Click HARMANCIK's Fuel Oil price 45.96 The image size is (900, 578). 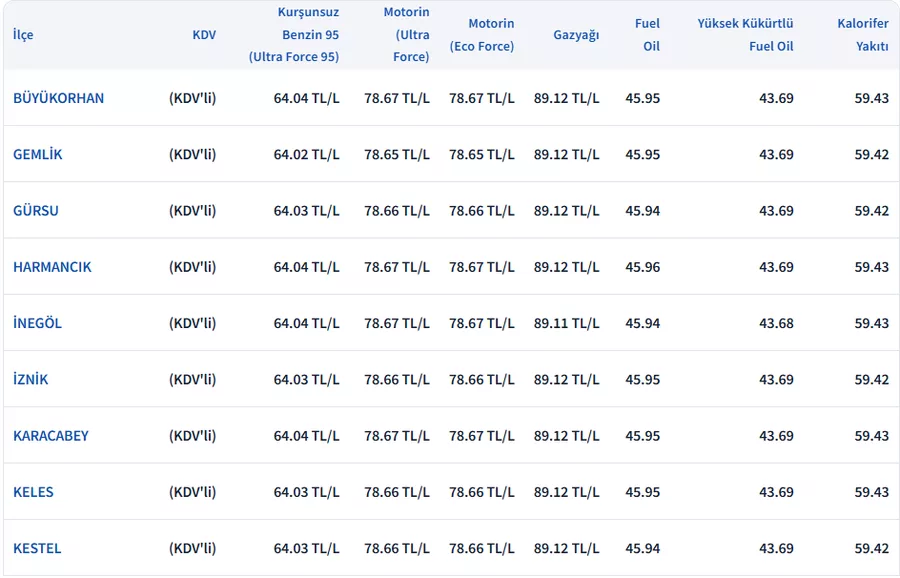point(643,267)
